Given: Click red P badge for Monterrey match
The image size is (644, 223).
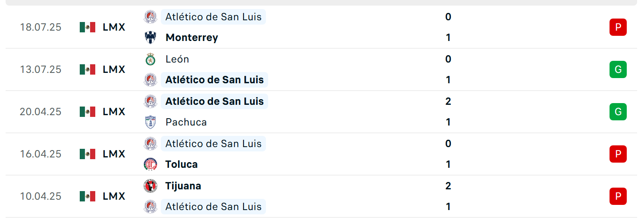Looking at the screenshot, I should (618, 27).
